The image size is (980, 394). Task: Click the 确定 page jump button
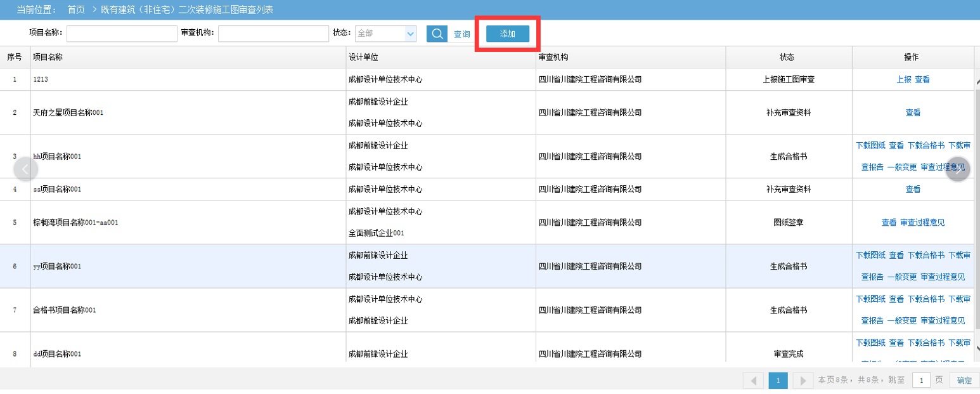(x=964, y=381)
